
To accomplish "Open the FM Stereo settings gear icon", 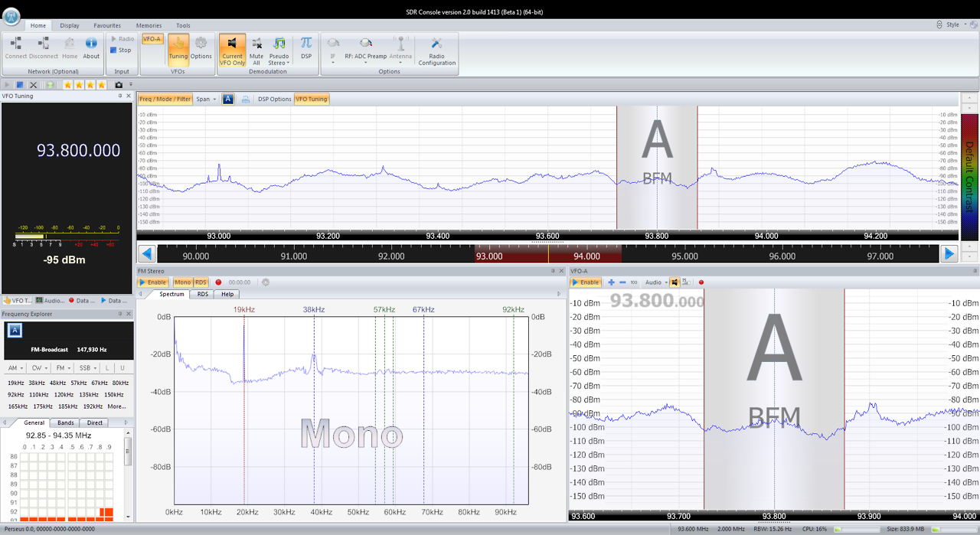I will (266, 282).
